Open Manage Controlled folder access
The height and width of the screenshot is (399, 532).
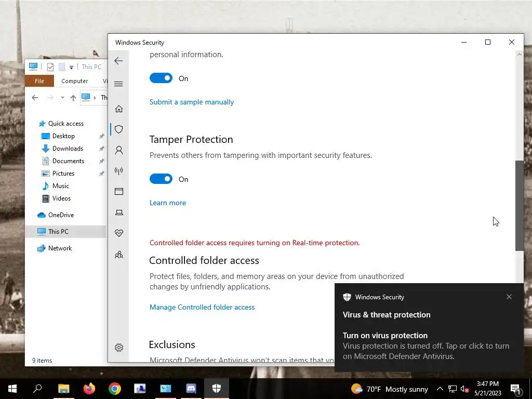pos(202,307)
